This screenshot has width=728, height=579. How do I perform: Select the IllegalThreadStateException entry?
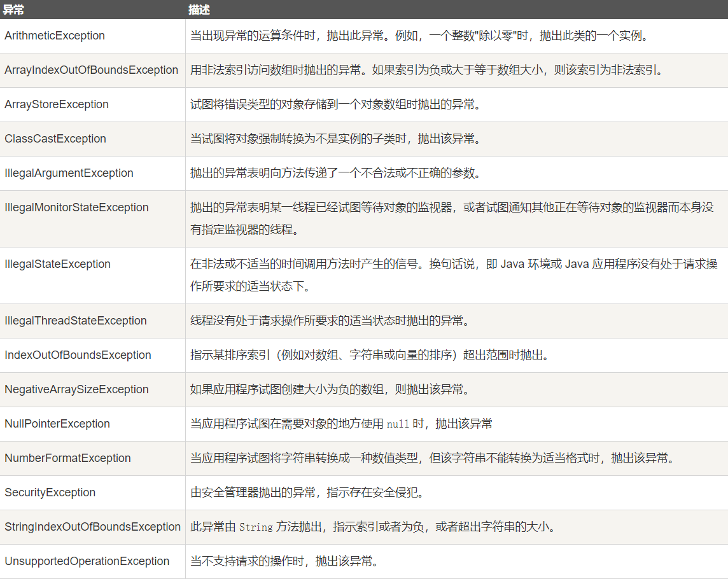(x=76, y=321)
